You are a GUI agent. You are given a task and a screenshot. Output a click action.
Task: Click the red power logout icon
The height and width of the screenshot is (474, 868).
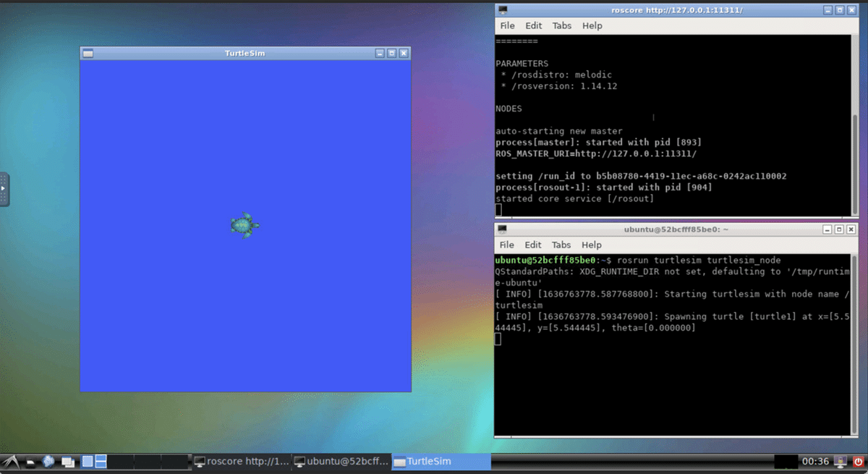click(x=859, y=461)
